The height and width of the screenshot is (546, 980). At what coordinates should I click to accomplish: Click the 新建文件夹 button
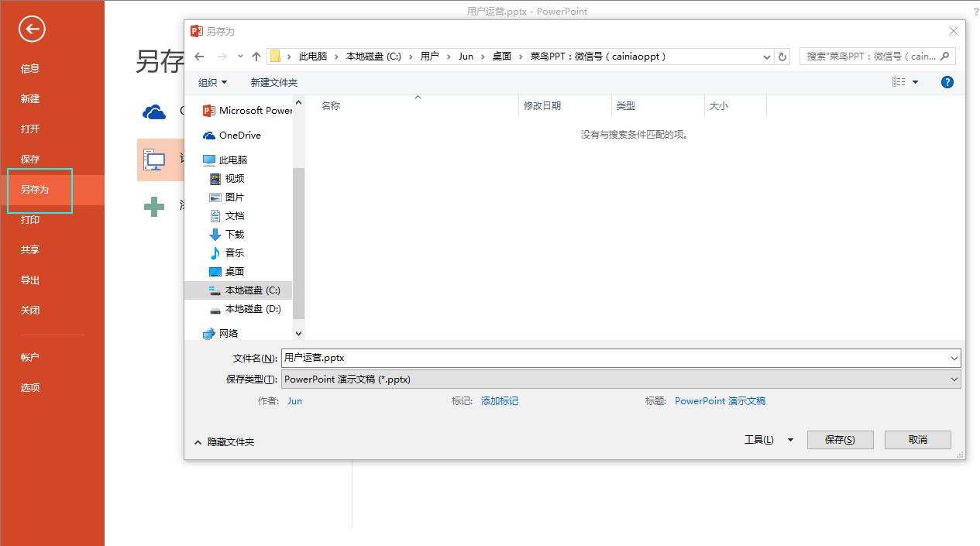coord(274,82)
